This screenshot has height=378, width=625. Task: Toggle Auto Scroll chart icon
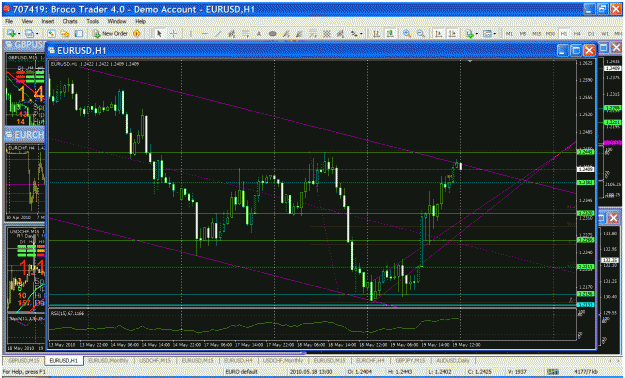pyautogui.click(x=439, y=33)
